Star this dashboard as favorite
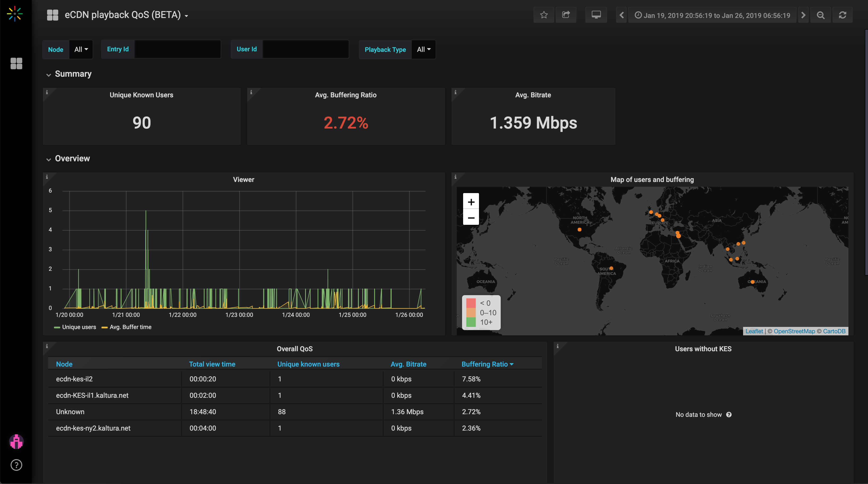This screenshot has height=484, width=868. 544,15
